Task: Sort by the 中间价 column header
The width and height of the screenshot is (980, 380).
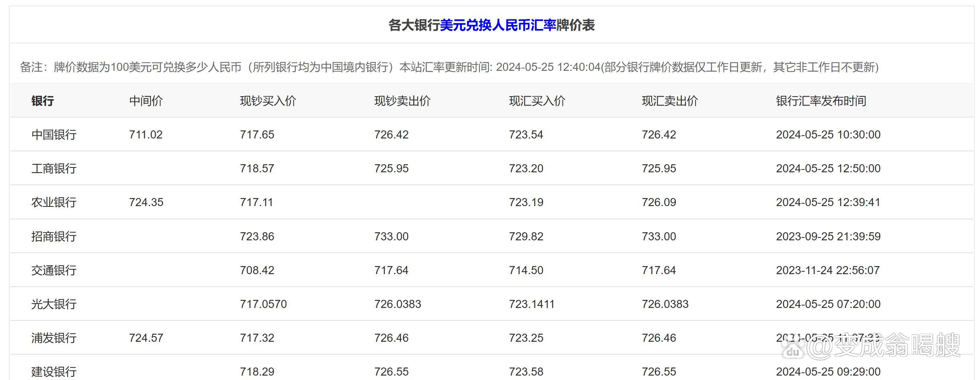Action: (x=145, y=101)
